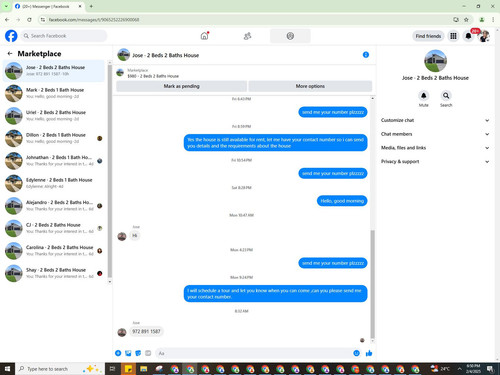
Task: Open the browser tab list dropdown
Action: pyautogui.click(x=6, y=6)
